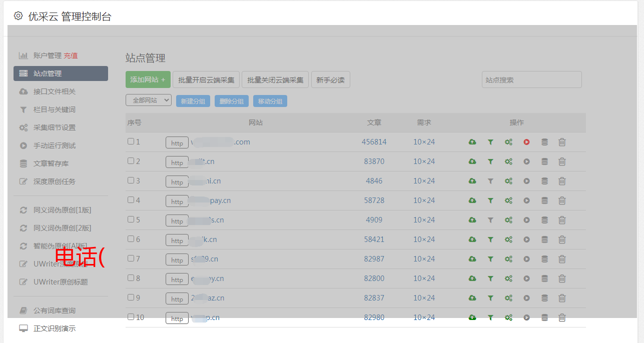Click the red 充值 link
Screen dimensions: 644x343
[x=71, y=55]
